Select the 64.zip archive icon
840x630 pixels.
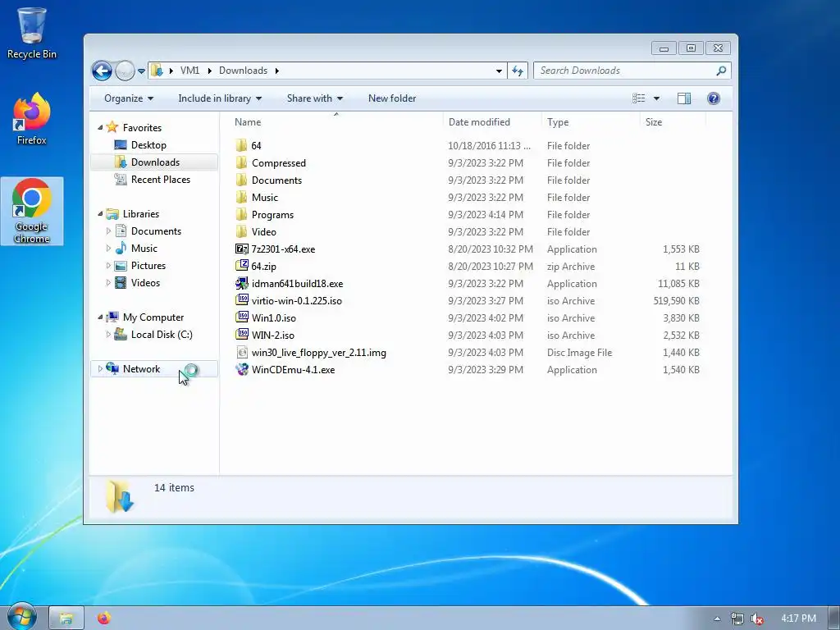coord(242,267)
